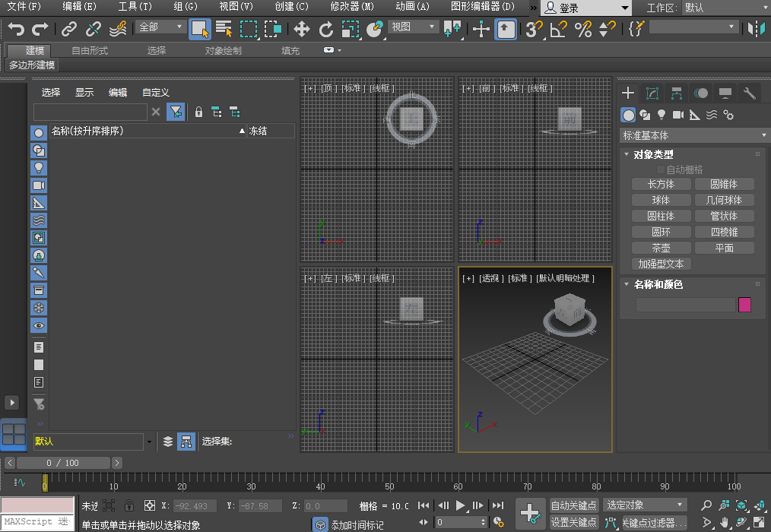Toggle the 自动栅格 checkbox

point(661,169)
